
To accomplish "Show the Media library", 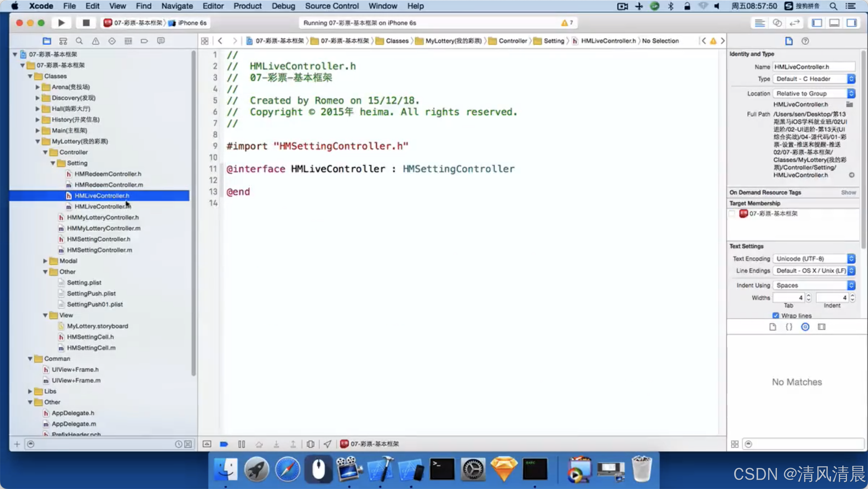I will pos(822,327).
